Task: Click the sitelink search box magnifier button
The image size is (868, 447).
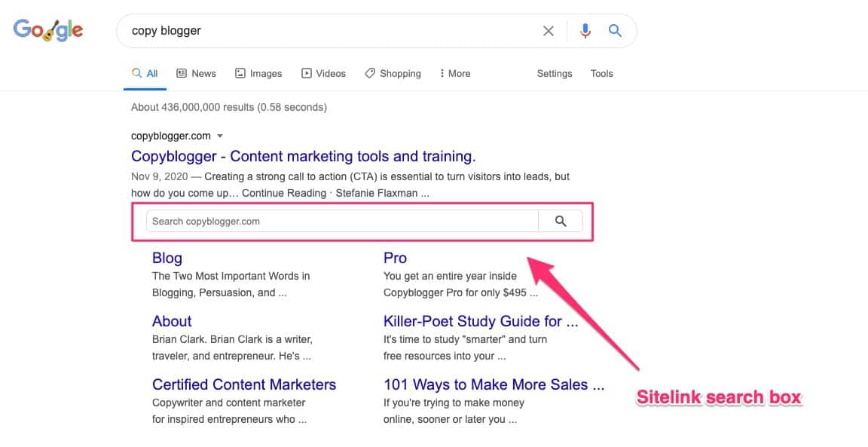Action: [561, 220]
